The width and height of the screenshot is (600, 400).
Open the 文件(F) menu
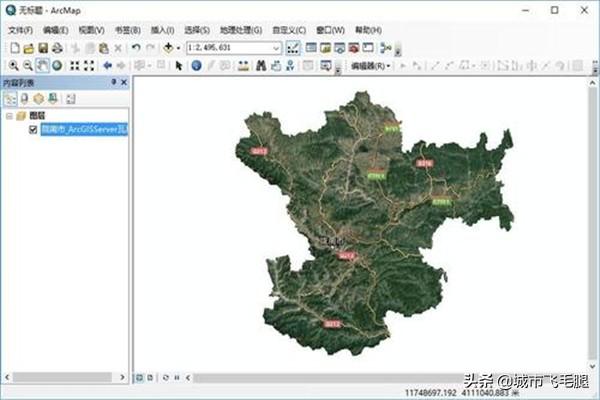pos(21,30)
